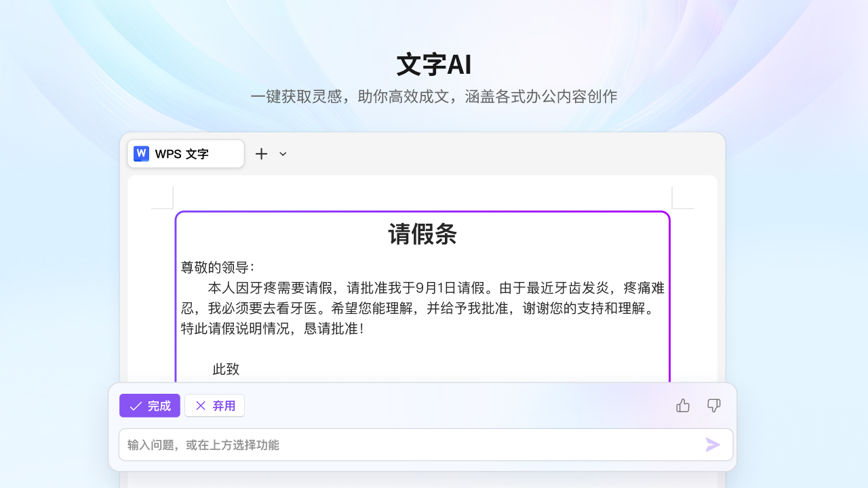This screenshot has height=488, width=868.
Task: Click the thumbs up feedback icon
Action: [682, 405]
